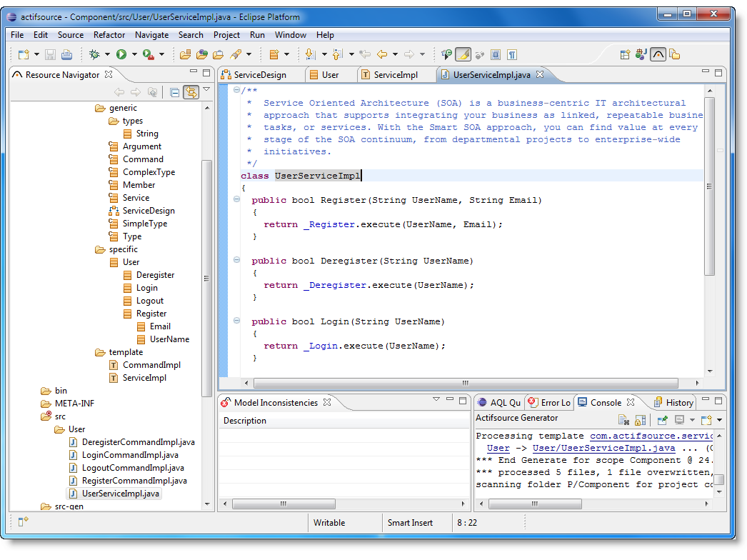Viewport: 747px width, 560px height.
Task: Click the green Run button icon
Action: [121, 54]
